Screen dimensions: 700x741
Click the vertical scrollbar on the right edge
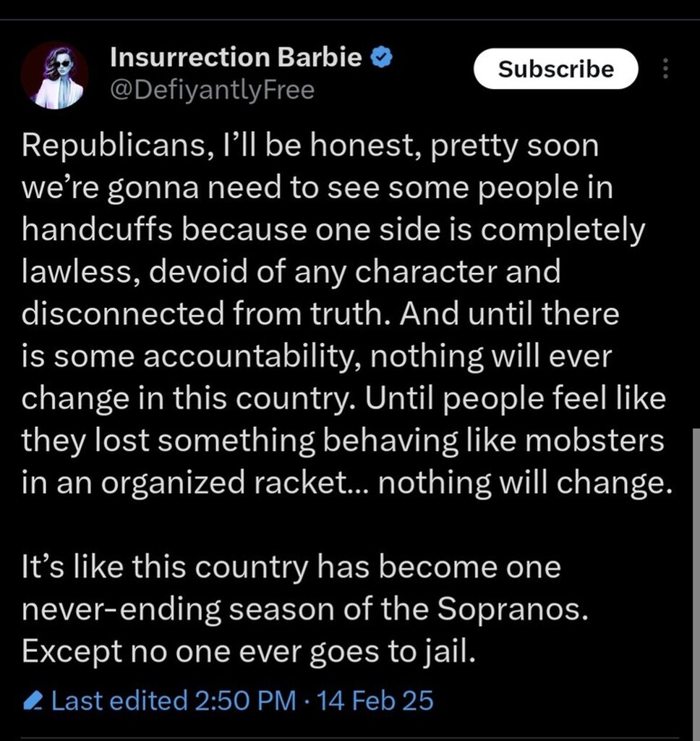pos(696,579)
